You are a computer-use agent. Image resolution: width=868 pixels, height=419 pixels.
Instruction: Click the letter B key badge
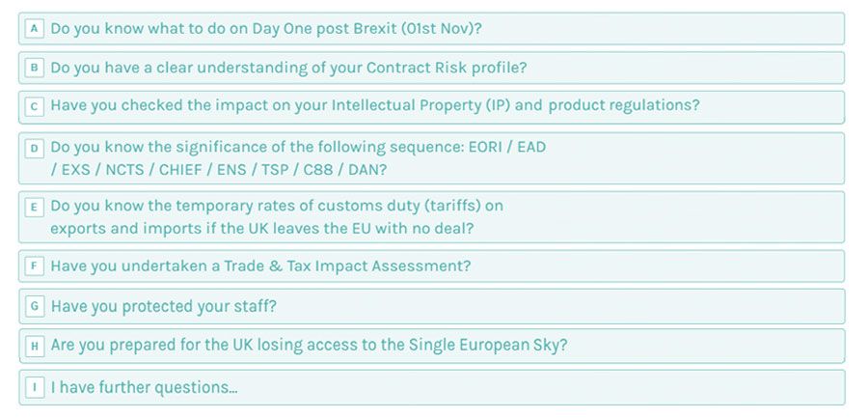coord(35,68)
